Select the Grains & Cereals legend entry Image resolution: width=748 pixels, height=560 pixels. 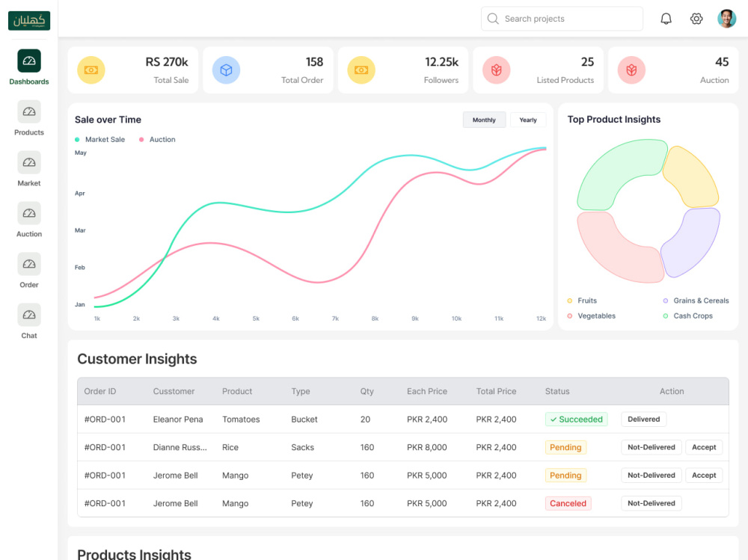[696, 301]
